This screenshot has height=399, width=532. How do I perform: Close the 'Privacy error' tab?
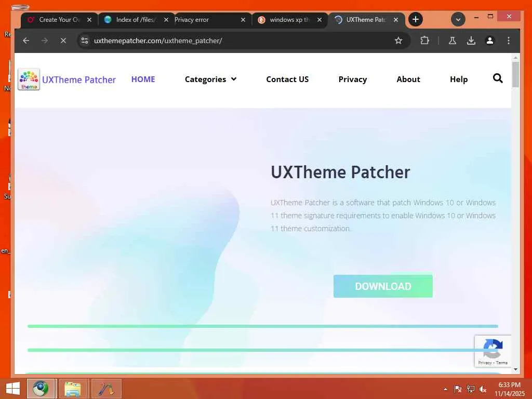click(x=243, y=20)
